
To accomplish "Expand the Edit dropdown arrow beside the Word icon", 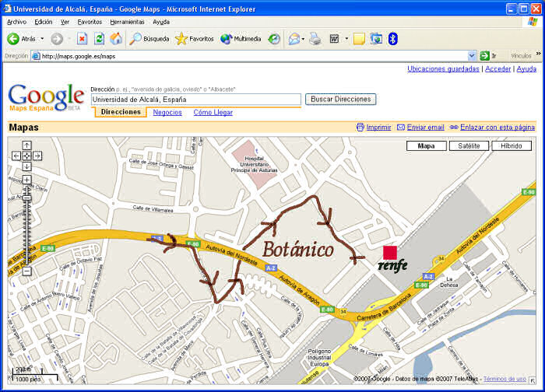I will click(346, 39).
